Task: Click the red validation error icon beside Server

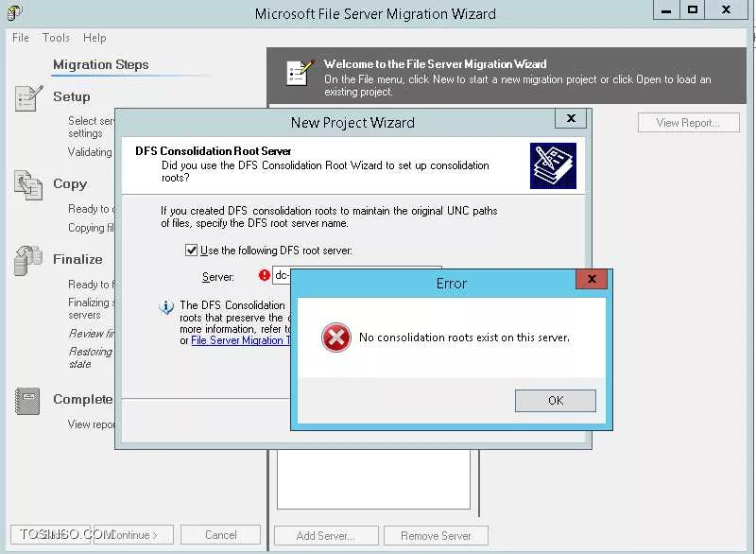Action: click(x=265, y=275)
